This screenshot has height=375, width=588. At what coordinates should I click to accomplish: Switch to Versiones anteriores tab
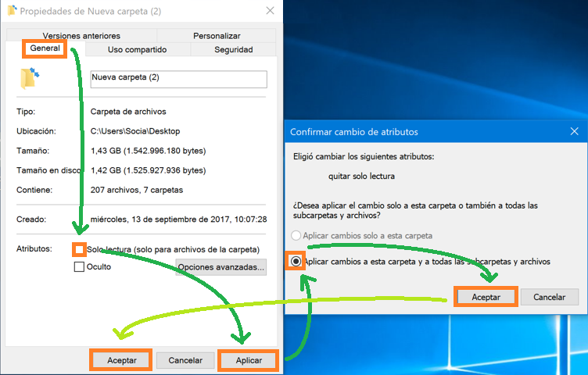click(x=81, y=36)
